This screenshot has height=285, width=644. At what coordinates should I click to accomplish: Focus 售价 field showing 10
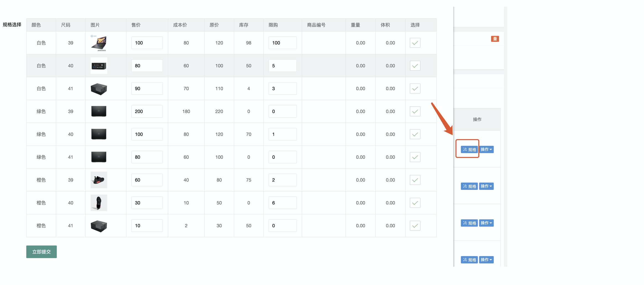[x=147, y=226]
